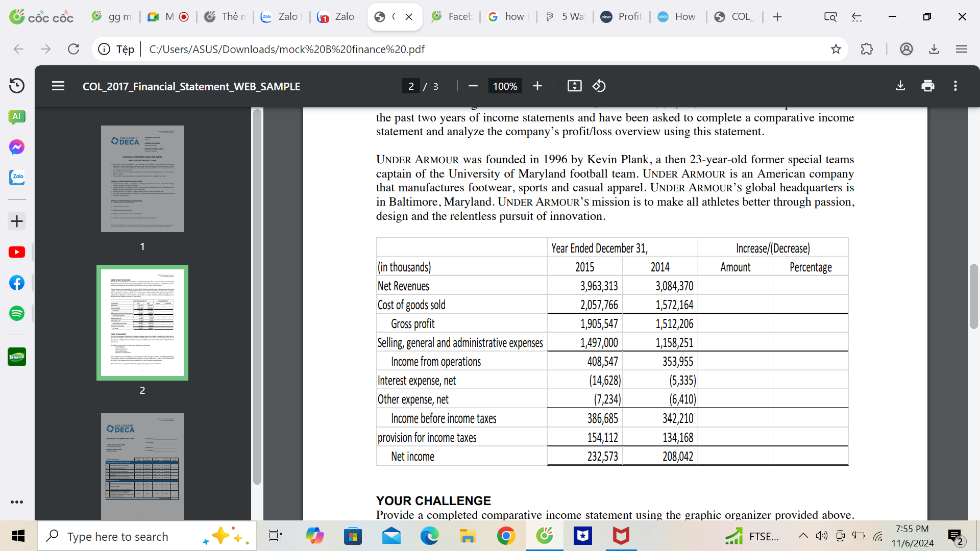Open Facebook from the sidebar
The height and width of the screenshot is (551, 980).
(17, 283)
